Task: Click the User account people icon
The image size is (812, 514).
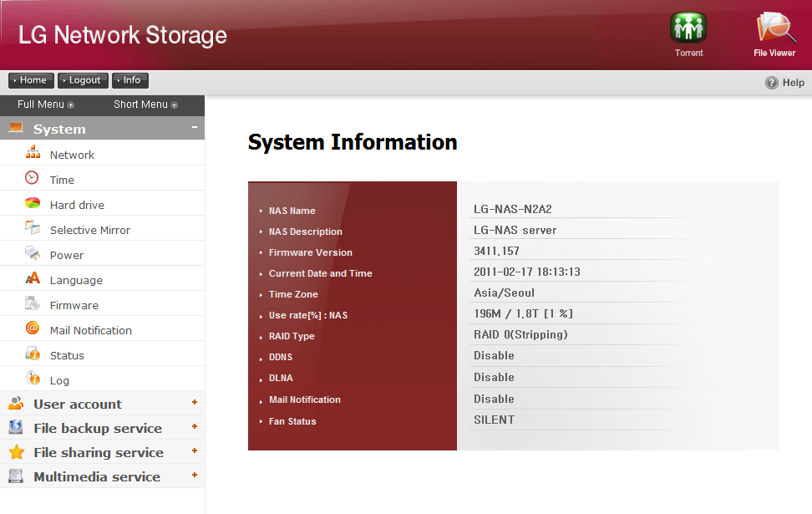Action: pyautogui.click(x=16, y=403)
